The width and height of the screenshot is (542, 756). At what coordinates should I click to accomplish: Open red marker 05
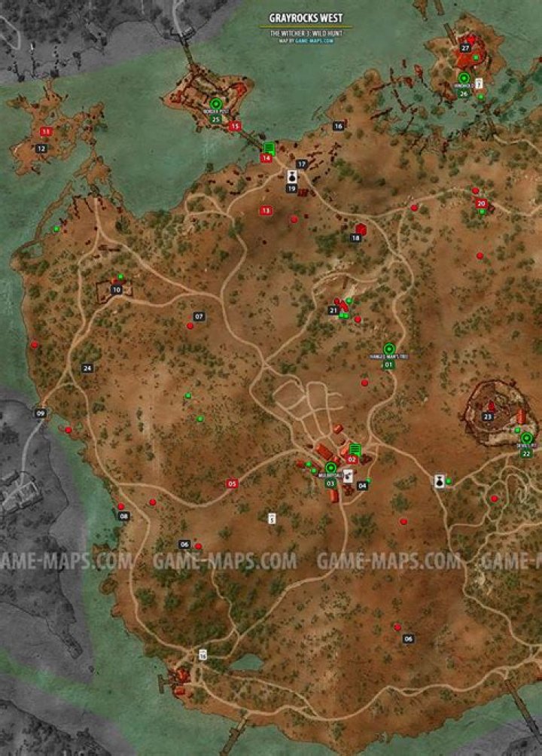[232, 484]
